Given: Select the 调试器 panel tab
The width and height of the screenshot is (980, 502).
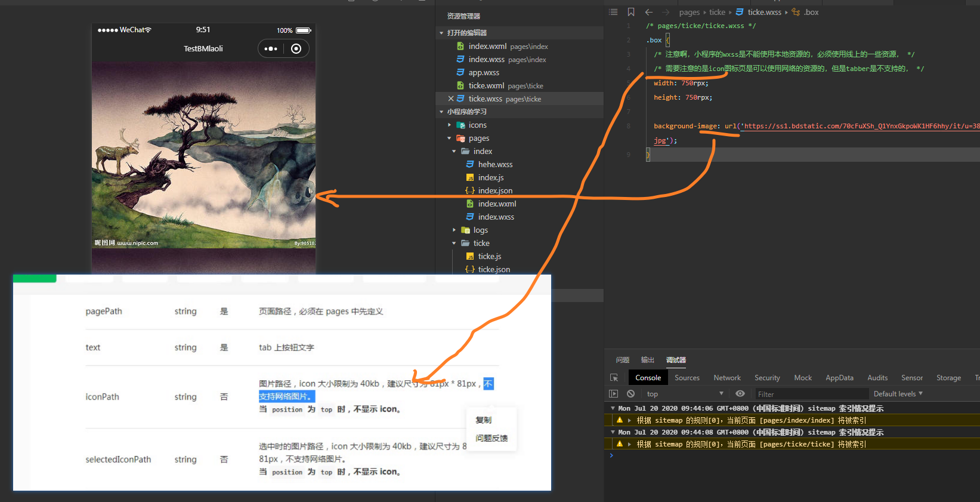Looking at the screenshot, I should pyautogui.click(x=676, y=360).
